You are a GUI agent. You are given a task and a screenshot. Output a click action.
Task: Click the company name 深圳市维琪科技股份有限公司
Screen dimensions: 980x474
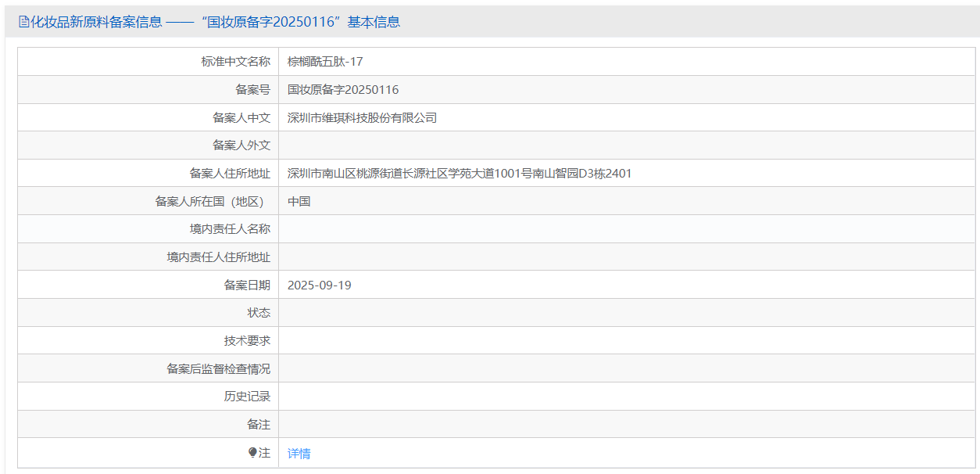[362, 118]
